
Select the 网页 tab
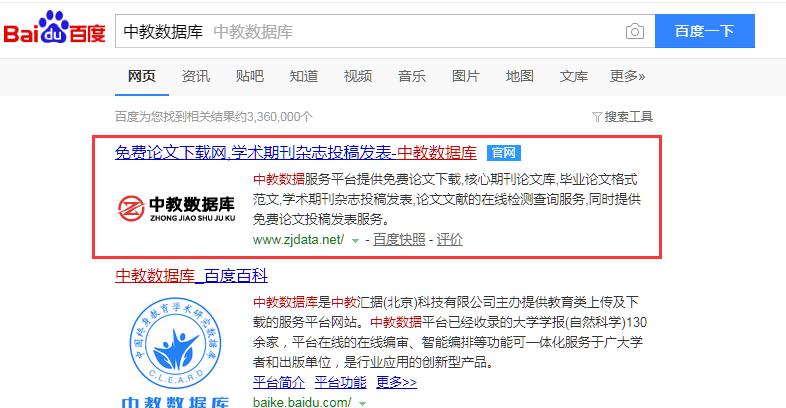(141, 76)
